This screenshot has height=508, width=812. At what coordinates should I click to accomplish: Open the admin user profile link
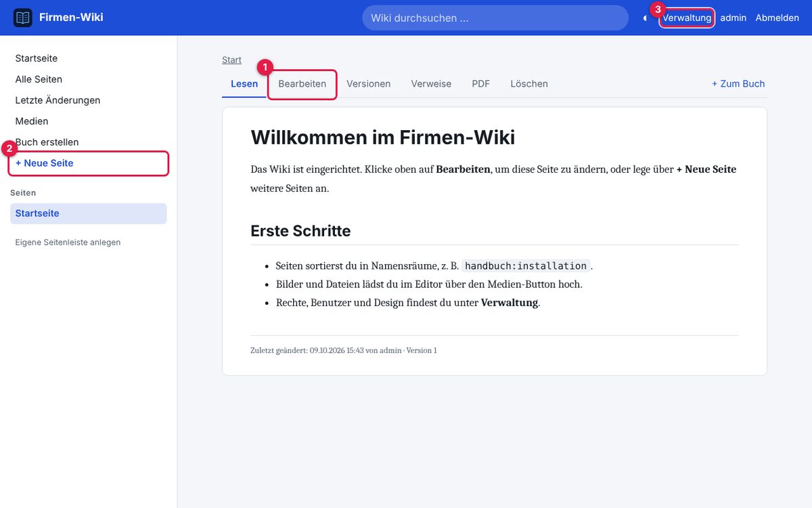734,18
